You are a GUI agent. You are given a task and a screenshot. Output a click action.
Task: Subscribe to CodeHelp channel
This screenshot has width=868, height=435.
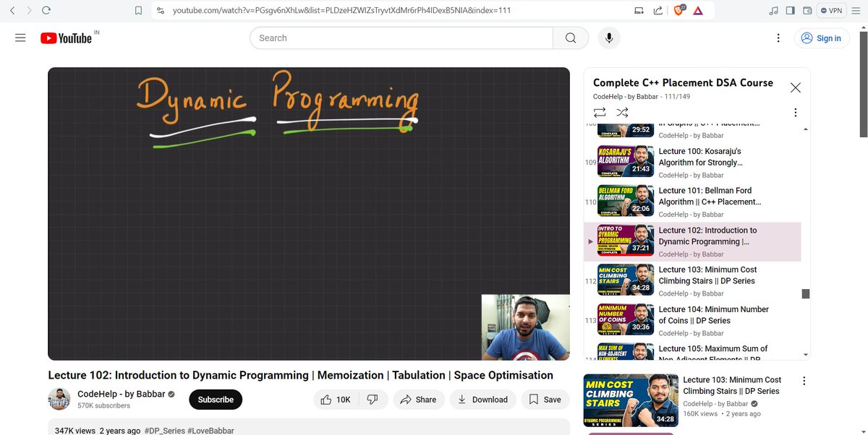pyautogui.click(x=216, y=400)
